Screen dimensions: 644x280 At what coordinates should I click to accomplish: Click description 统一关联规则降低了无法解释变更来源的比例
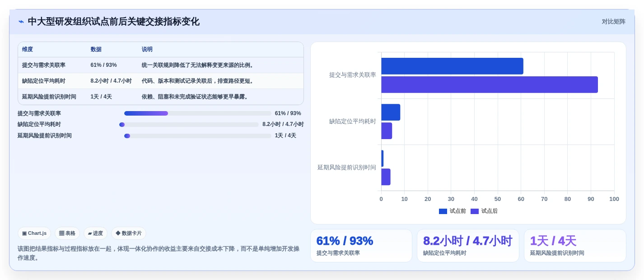198,65
